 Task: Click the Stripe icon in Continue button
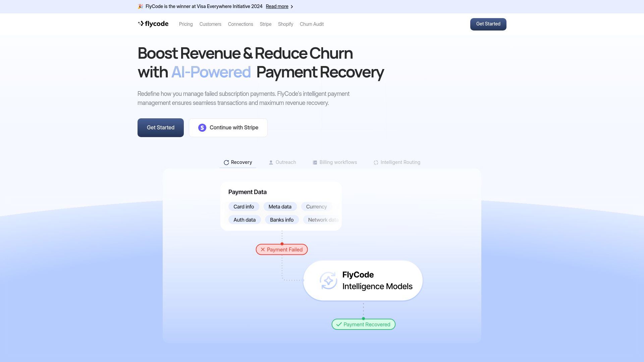202,127
